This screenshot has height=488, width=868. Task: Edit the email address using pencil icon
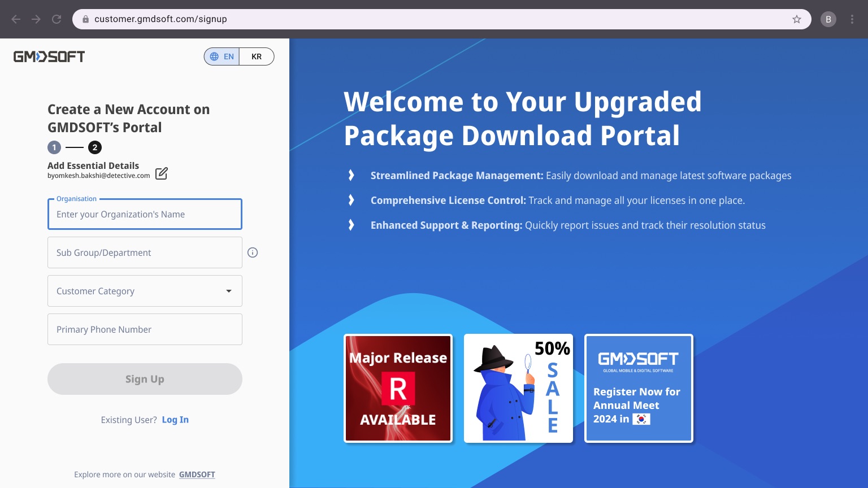pyautogui.click(x=162, y=173)
